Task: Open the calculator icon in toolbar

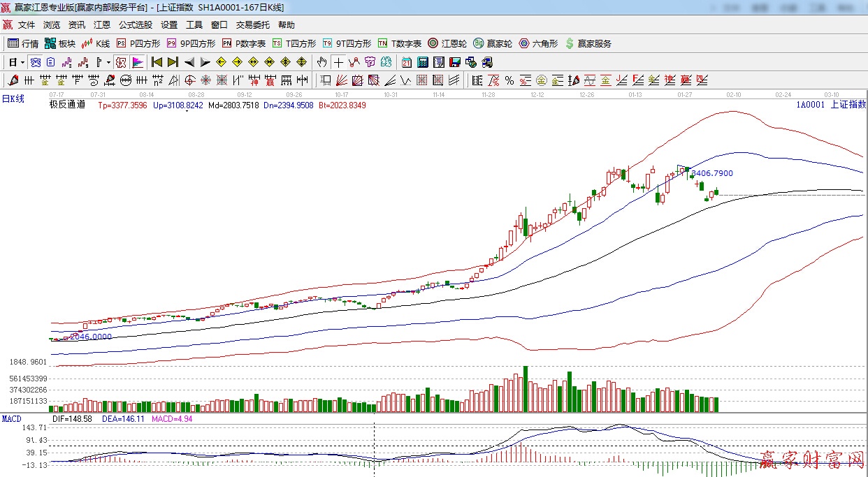Action: click(422, 62)
